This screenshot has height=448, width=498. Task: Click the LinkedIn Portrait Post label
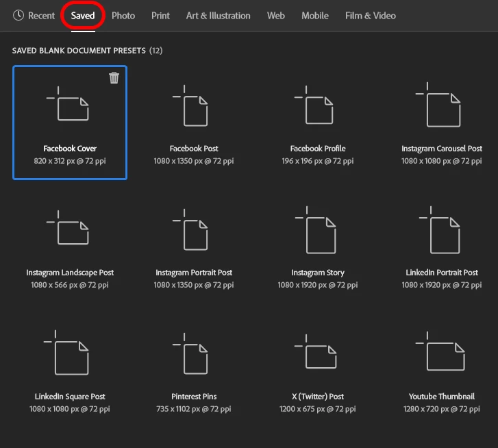tap(442, 273)
